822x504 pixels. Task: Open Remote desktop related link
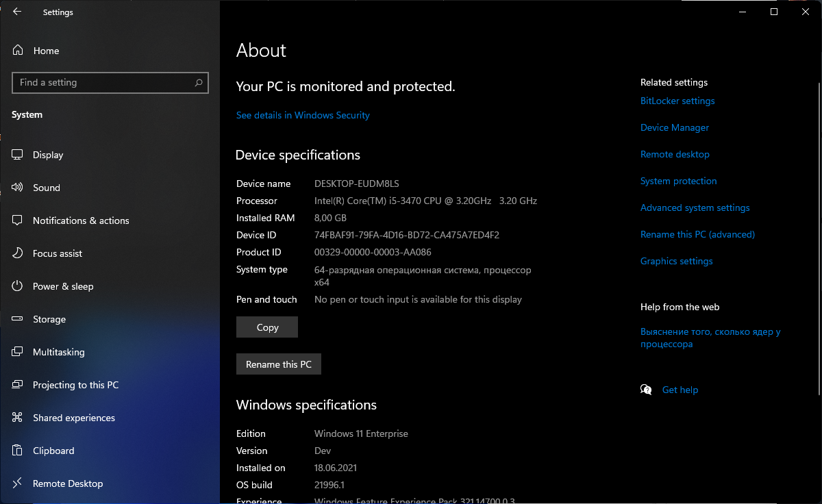click(x=675, y=154)
